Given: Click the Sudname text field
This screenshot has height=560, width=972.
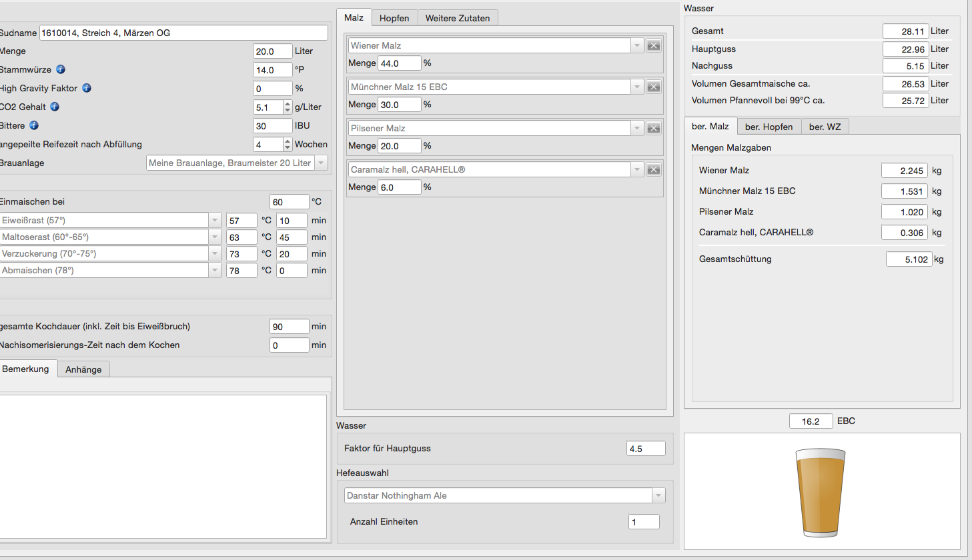Looking at the screenshot, I should click(x=183, y=33).
